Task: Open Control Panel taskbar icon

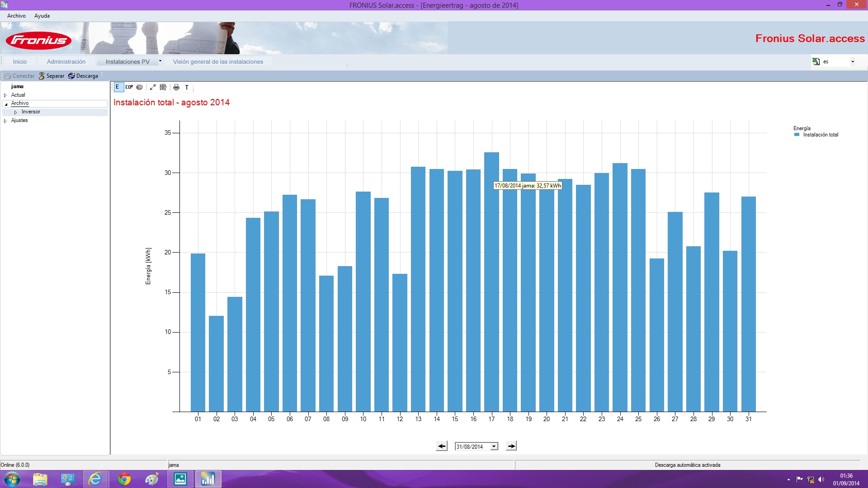Action: tap(68, 479)
